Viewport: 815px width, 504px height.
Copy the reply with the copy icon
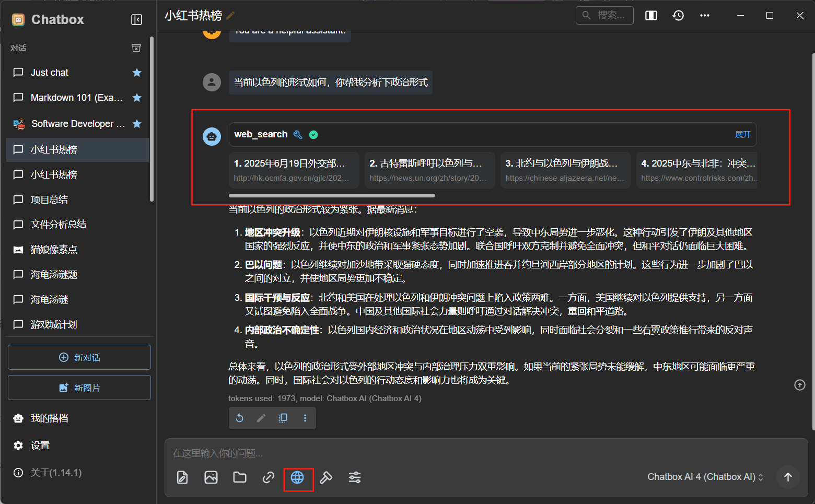click(x=283, y=418)
